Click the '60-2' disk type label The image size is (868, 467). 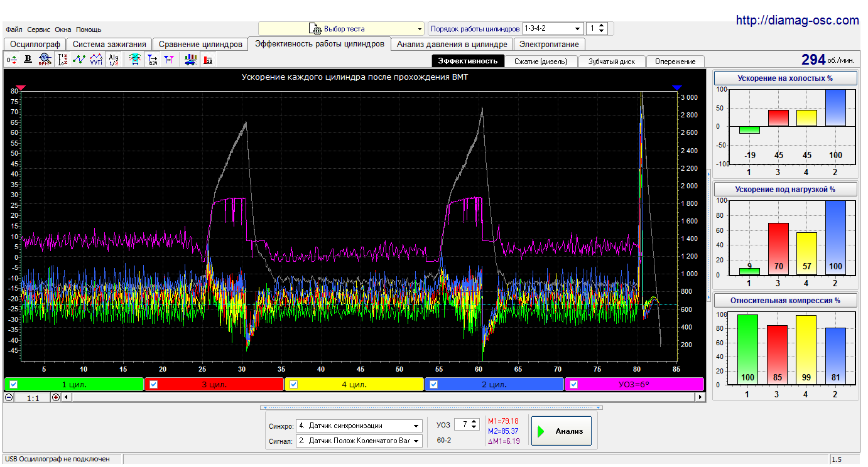tap(444, 441)
